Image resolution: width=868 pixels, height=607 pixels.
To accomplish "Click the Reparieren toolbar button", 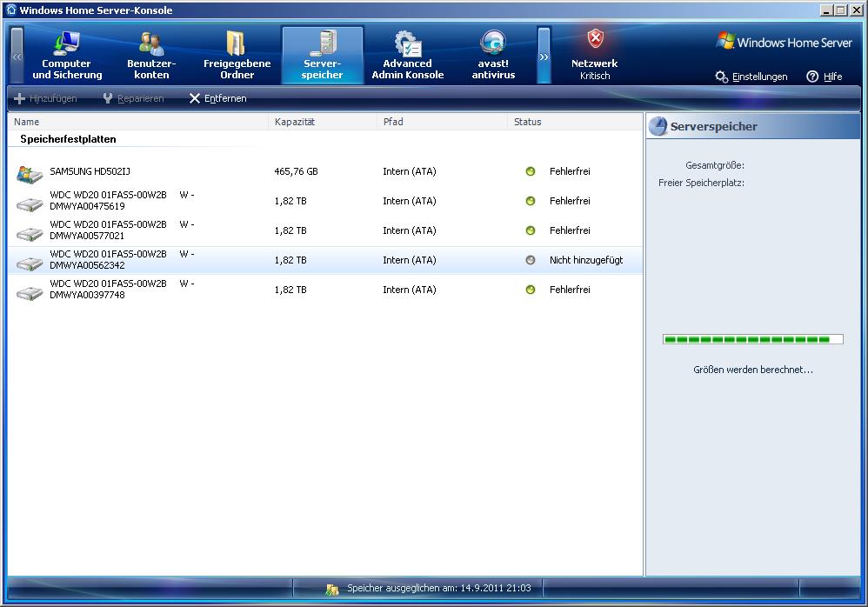I will 133,98.
